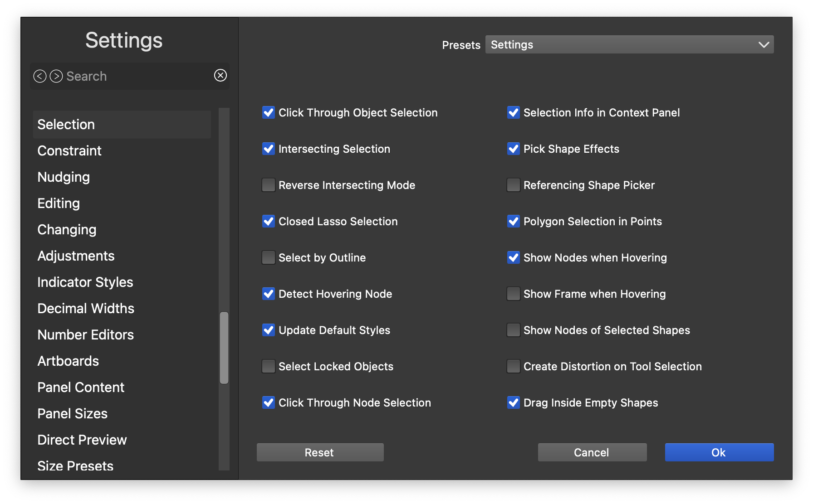The height and width of the screenshot is (504, 813).
Task: Clear the search field with X icon
Action: [x=220, y=75]
